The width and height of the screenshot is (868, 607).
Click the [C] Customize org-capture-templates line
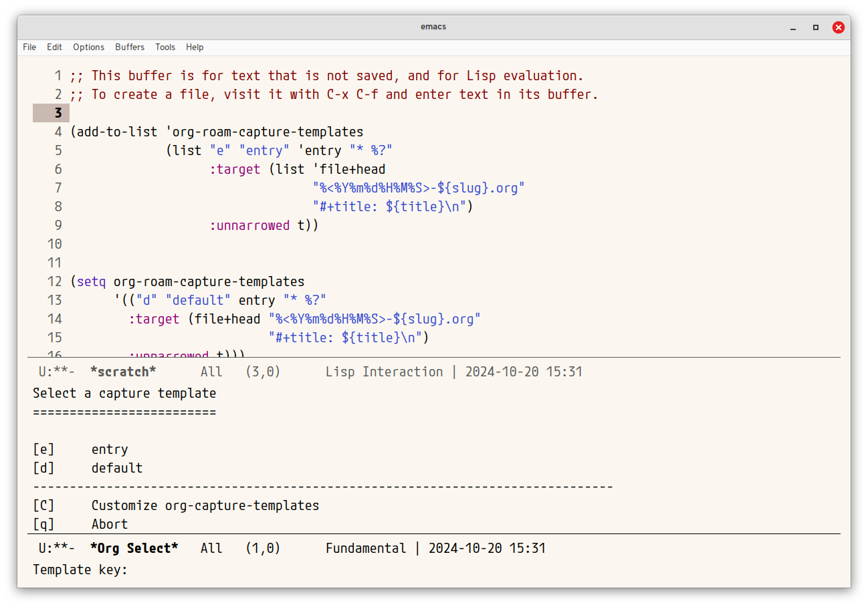(176, 505)
